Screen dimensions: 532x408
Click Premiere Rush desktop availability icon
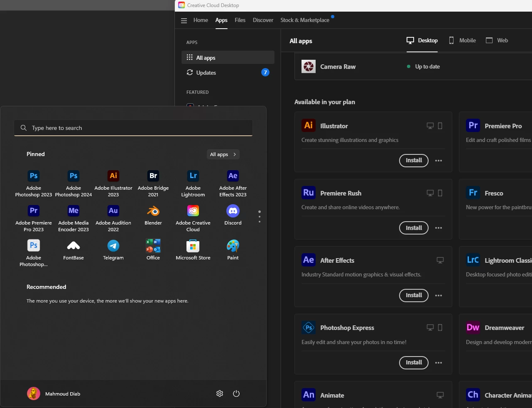coord(430,193)
